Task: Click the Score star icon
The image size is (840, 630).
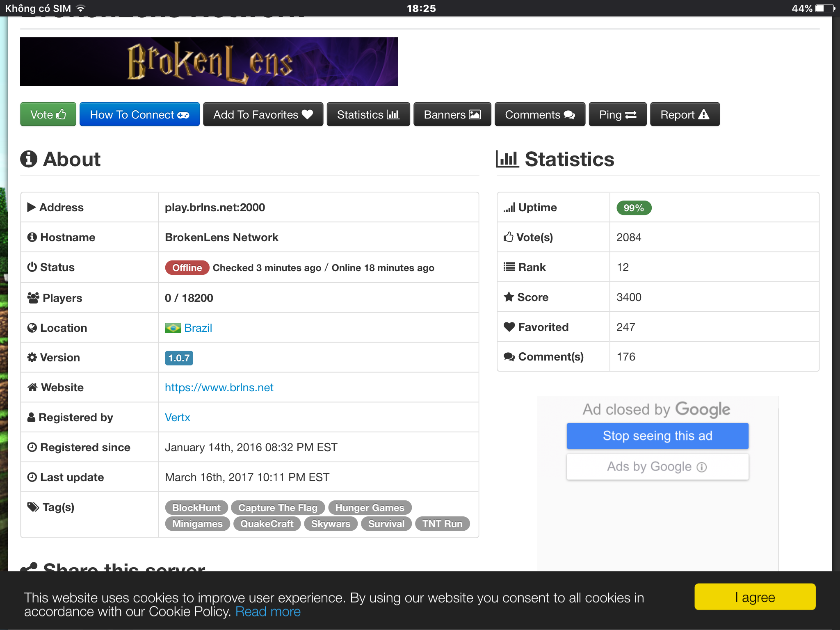Action: coord(509,297)
